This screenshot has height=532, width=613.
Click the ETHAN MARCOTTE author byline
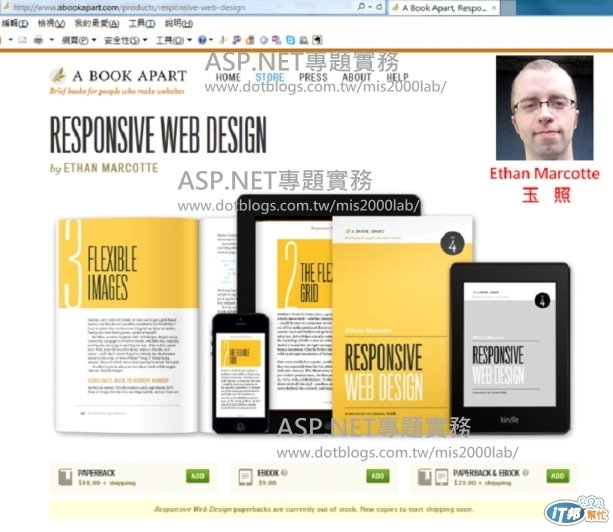tap(111, 168)
